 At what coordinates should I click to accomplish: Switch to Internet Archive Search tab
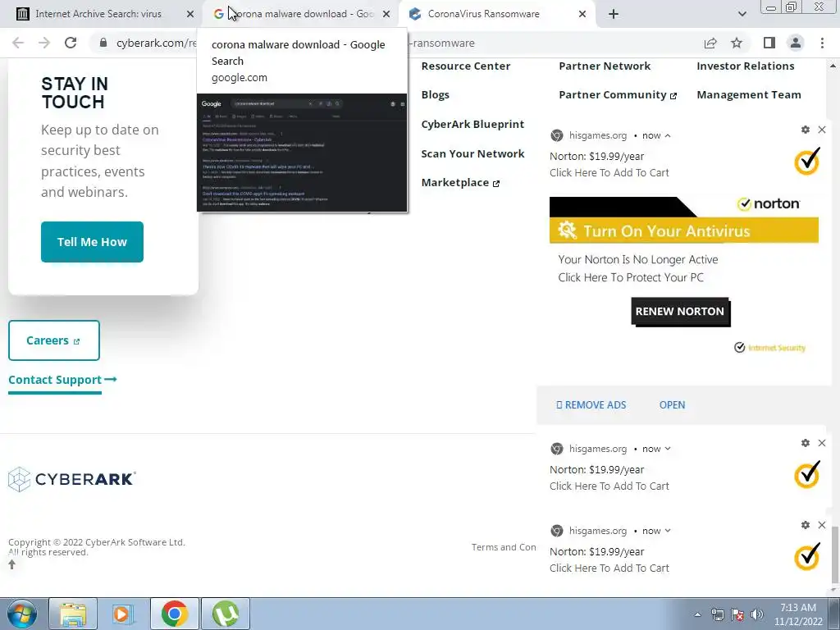[x=98, y=14]
